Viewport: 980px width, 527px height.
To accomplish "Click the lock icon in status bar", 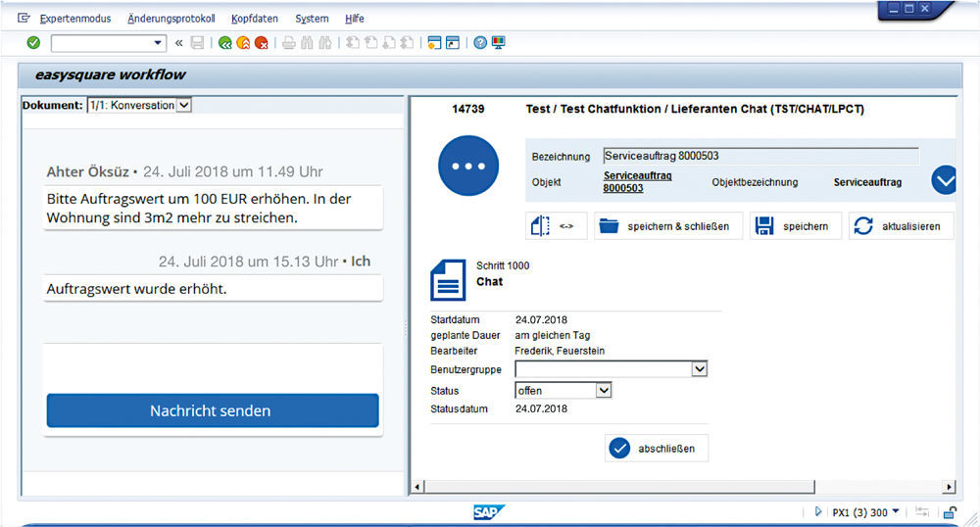I will (x=950, y=512).
